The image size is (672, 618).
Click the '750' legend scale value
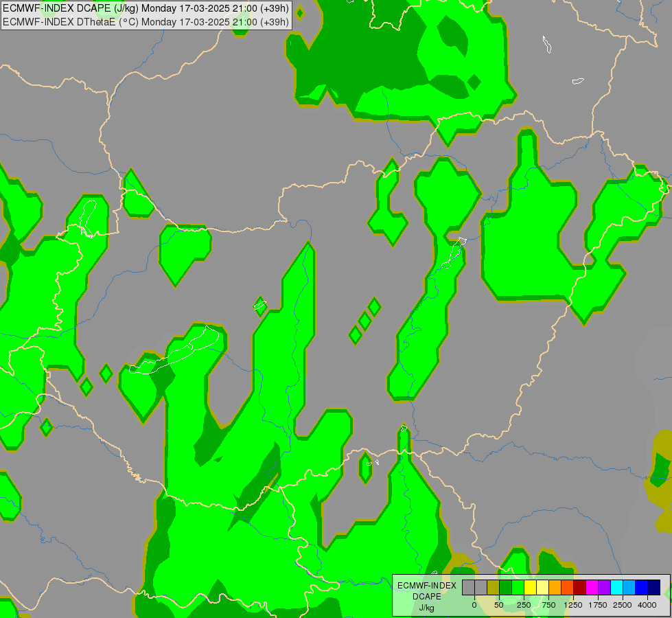[x=548, y=605]
